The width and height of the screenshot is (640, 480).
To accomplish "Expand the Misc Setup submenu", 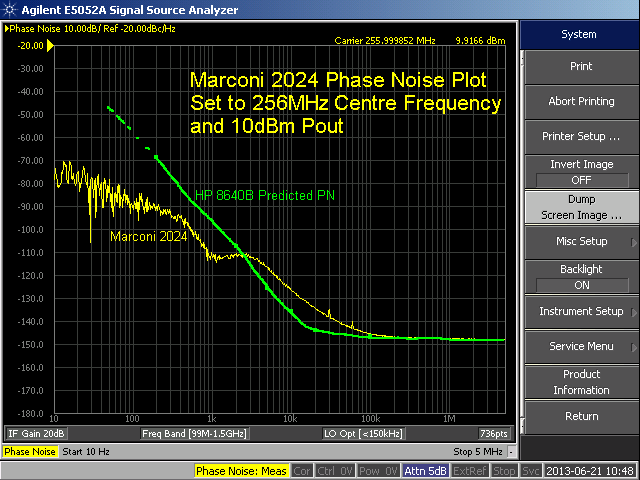I will click(x=581, y=242).
